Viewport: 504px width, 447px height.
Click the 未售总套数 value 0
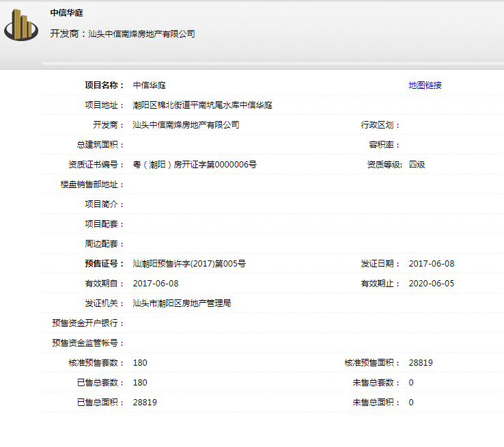point(411,383)
